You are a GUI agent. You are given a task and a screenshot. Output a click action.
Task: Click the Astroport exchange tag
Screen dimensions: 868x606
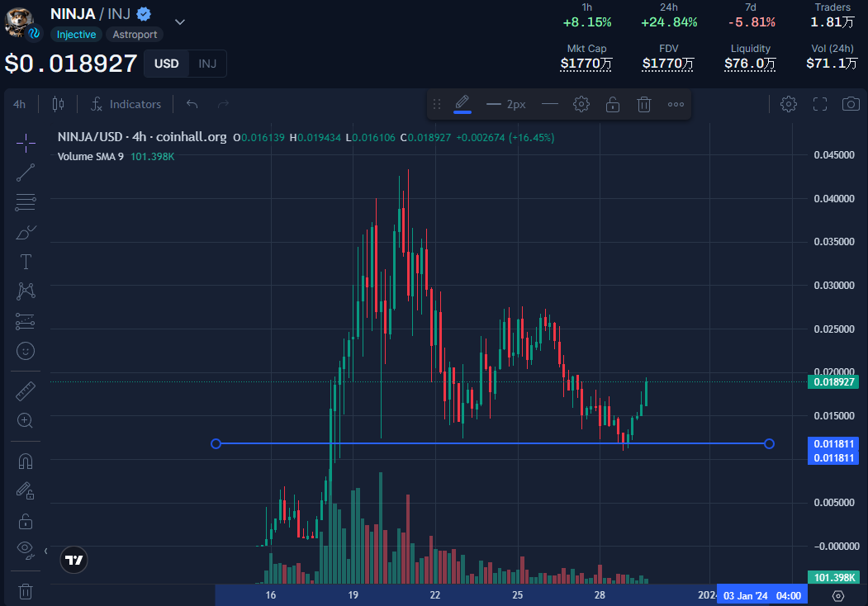coord(135,35)
